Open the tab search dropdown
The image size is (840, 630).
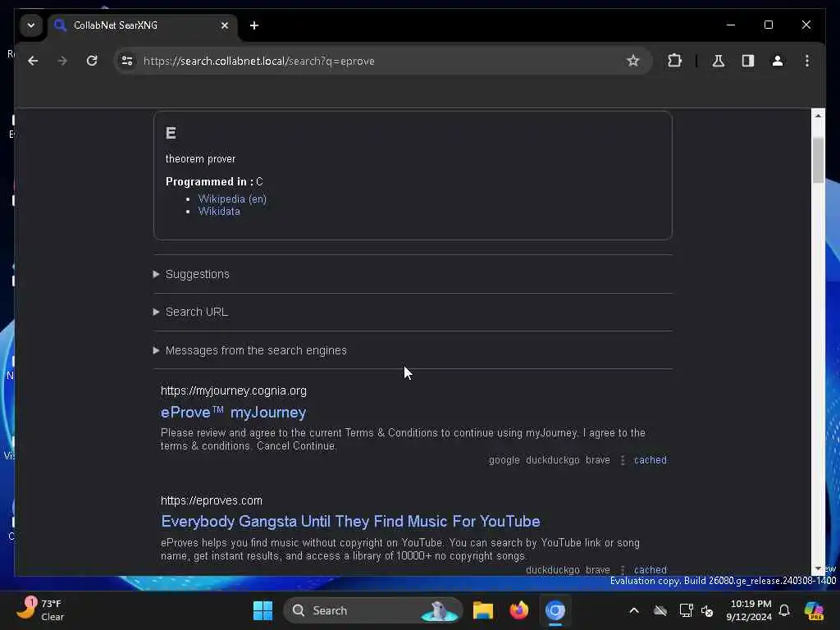(x=31, y=25)
